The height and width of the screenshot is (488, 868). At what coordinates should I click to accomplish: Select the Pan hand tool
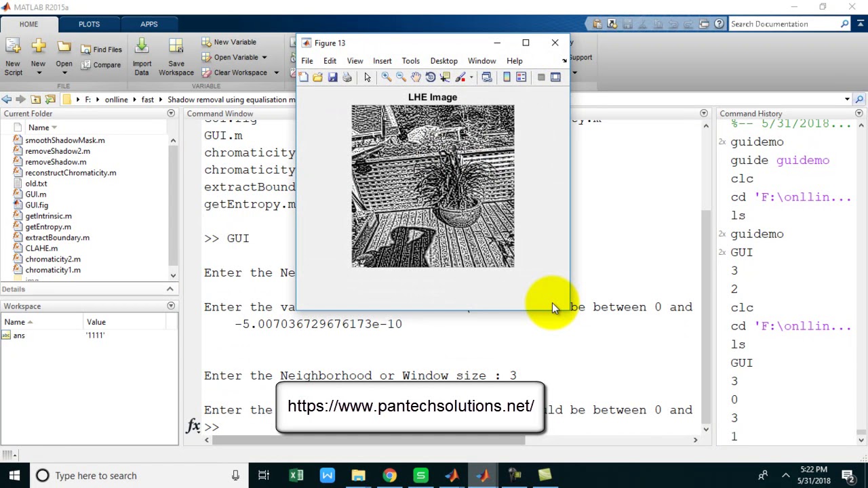(416, 77)
